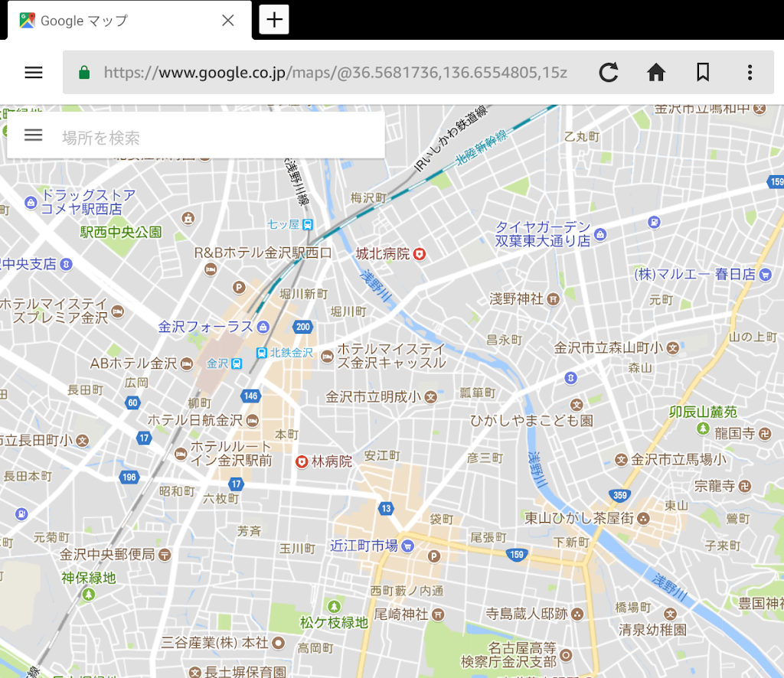Open bookmarks via the bookmark icon
Image resolution: width=784 pixels, height=678 pixels.
tap(702, 72)
